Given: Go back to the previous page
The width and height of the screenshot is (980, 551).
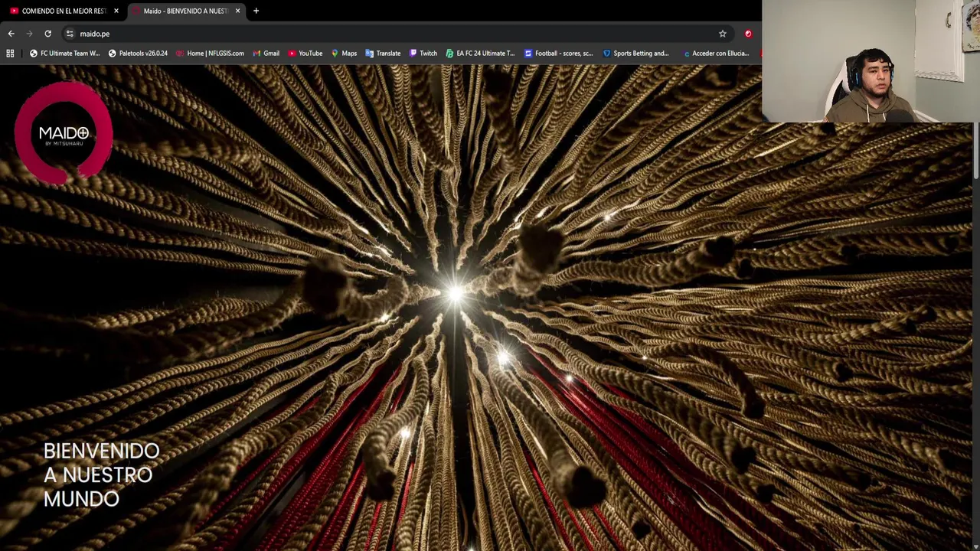Looking at the screenshot, I should coord(11,34).
